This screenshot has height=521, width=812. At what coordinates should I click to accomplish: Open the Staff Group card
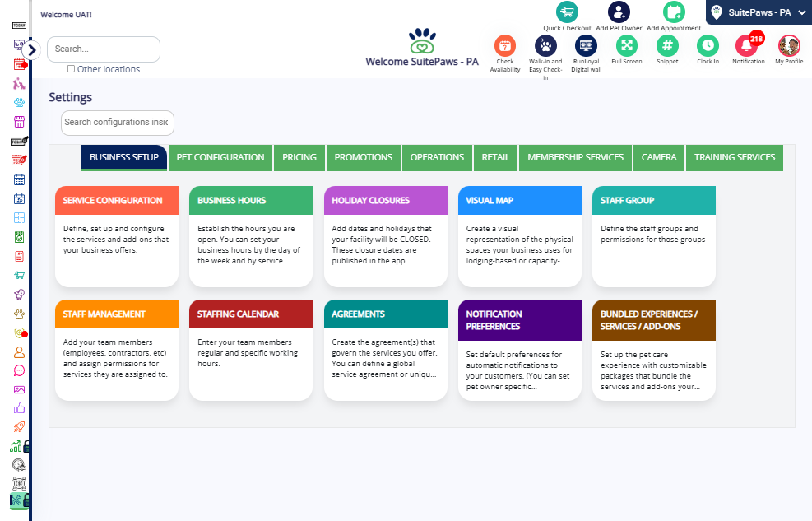point(653,236)
